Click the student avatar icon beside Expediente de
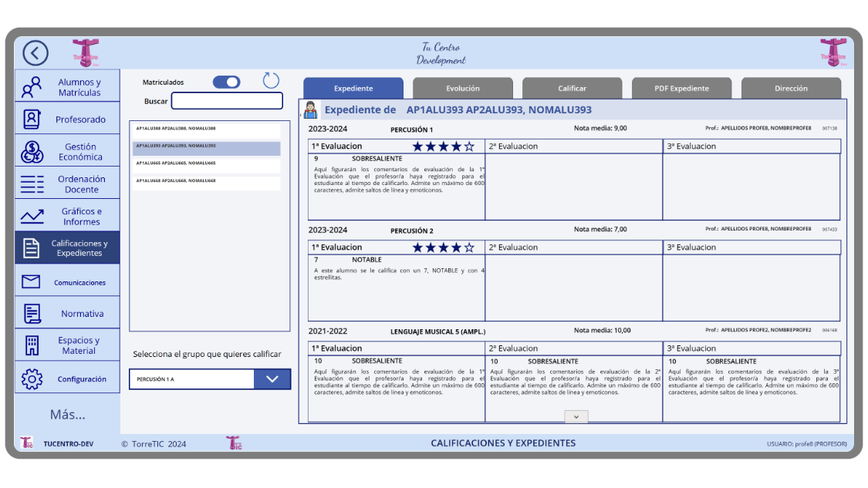Screen dimensions: 868x488 pyautogui.click(x=311, y=110)
